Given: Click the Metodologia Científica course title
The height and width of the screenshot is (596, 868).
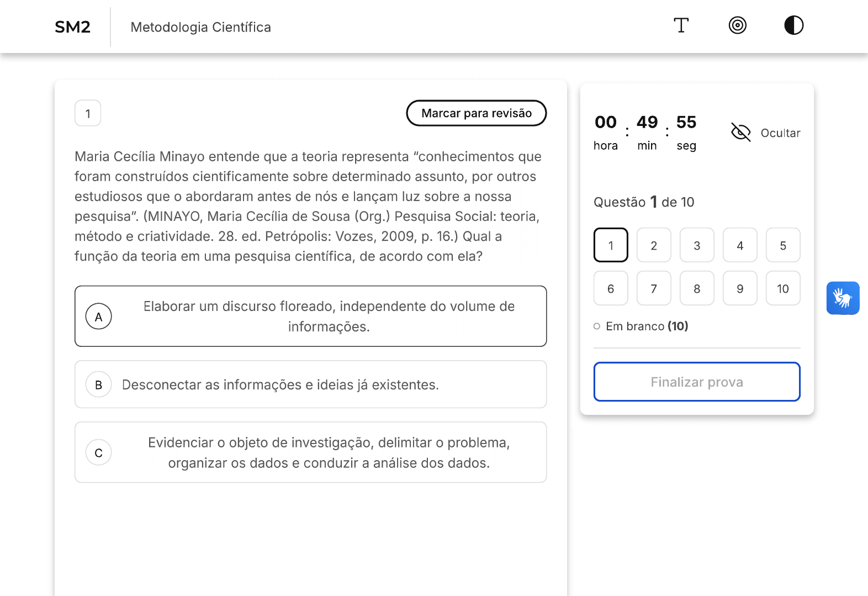Looking at the screenshot, I should tap(200, 27).
